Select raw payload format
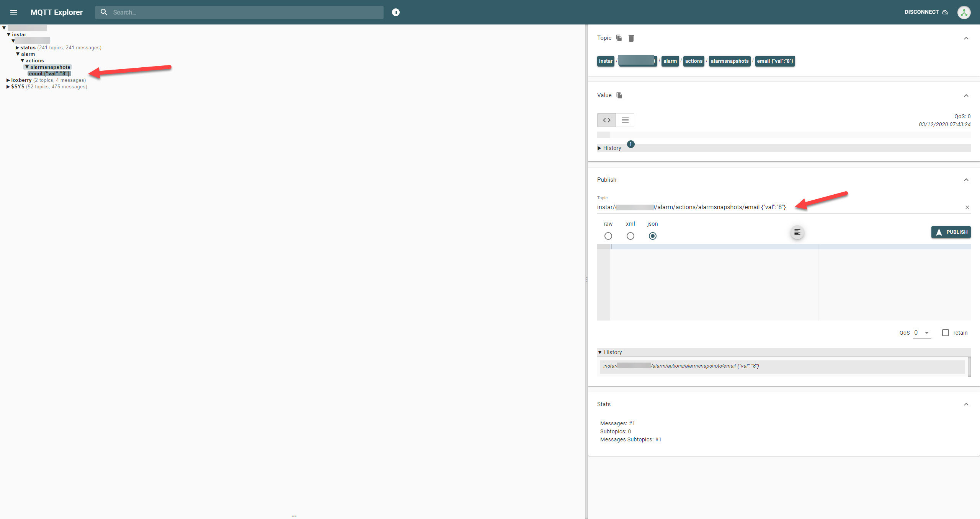The height and width of the screenshot is (519, 980). (608, 236)
